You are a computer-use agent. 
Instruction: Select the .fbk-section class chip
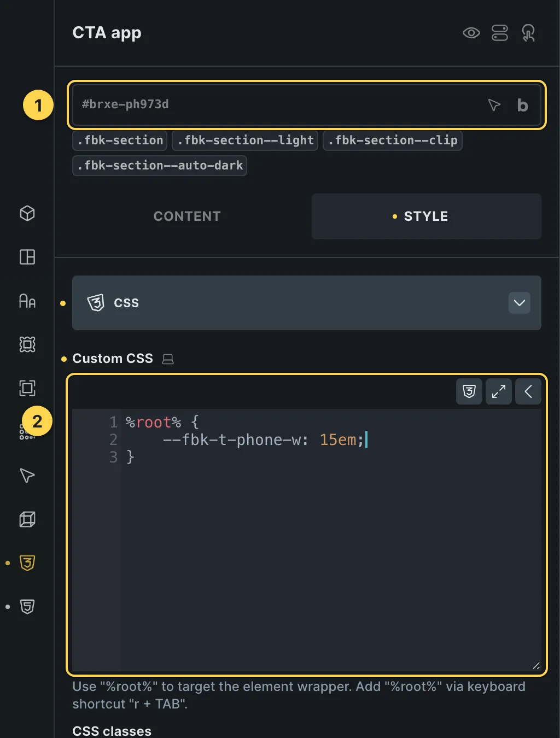coord(120,140)
